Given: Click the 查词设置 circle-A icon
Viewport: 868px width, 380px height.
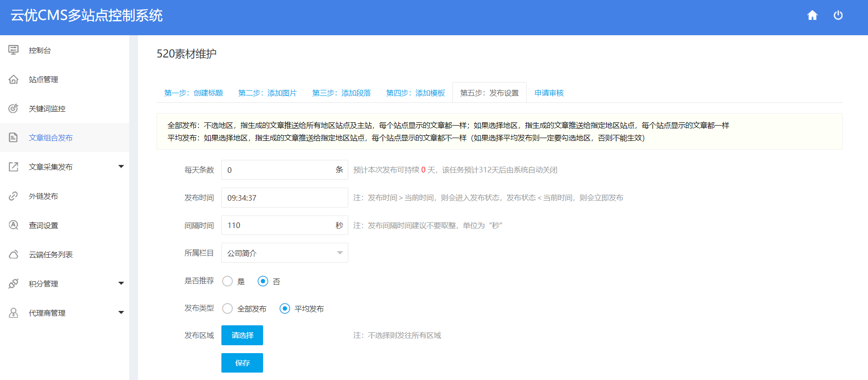Looking at the screenshot, I should [x=13, y=225].
